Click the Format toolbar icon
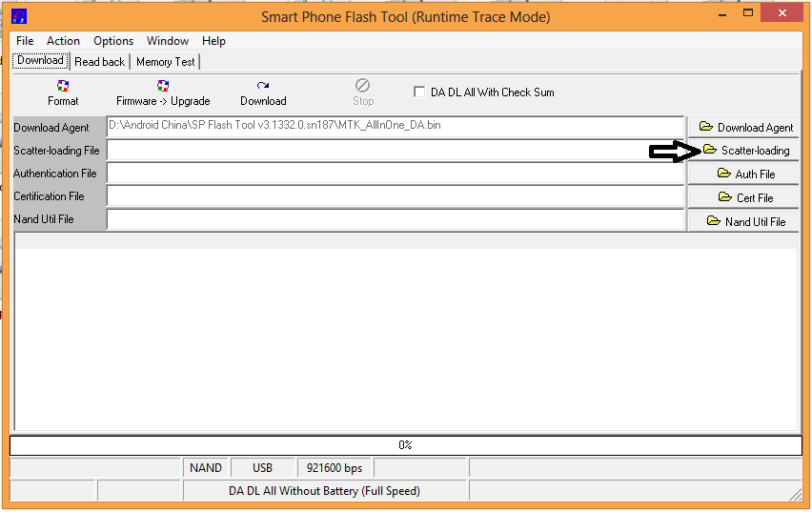Screen dimensions: 812x512 coord(63,86)
